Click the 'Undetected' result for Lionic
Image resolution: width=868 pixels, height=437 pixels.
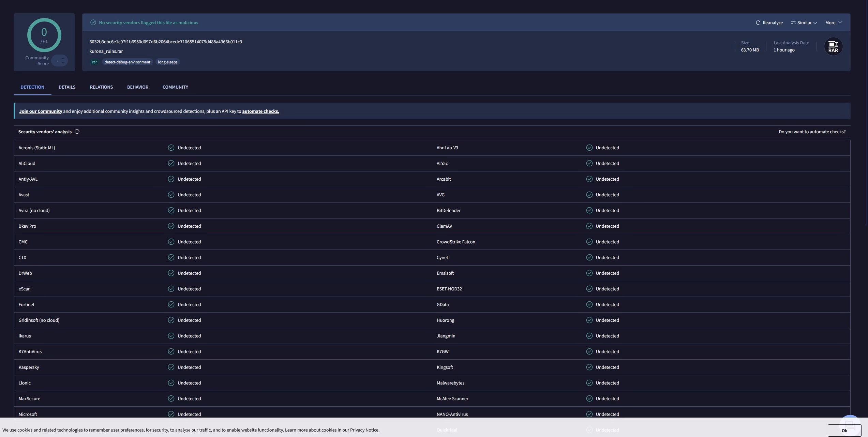point(189,383)
